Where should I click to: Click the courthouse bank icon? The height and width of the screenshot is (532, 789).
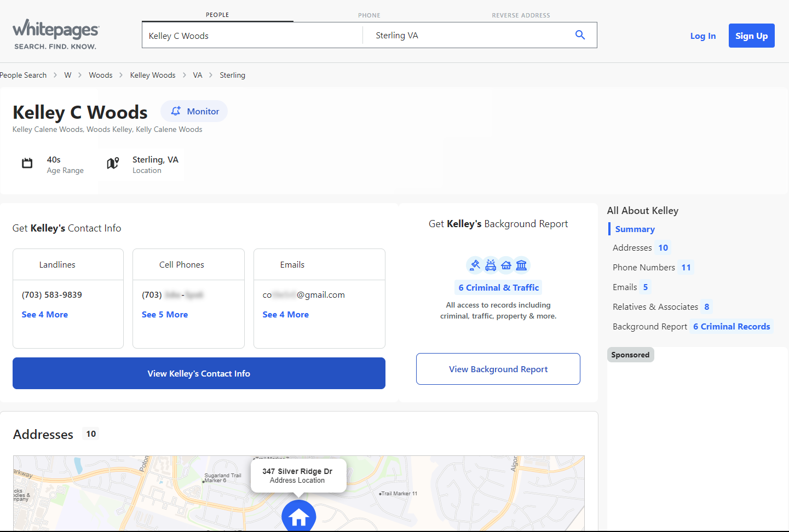click(522, 265)
